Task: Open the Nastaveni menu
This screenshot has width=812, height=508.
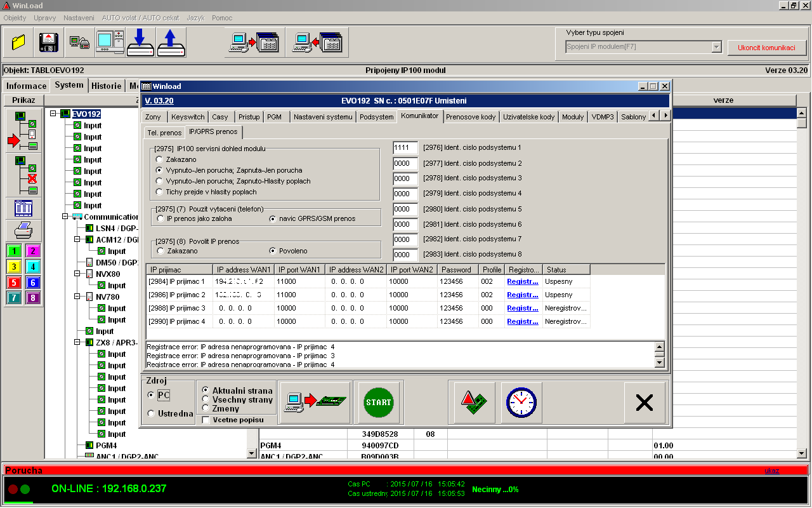Action: coord(79,18)
